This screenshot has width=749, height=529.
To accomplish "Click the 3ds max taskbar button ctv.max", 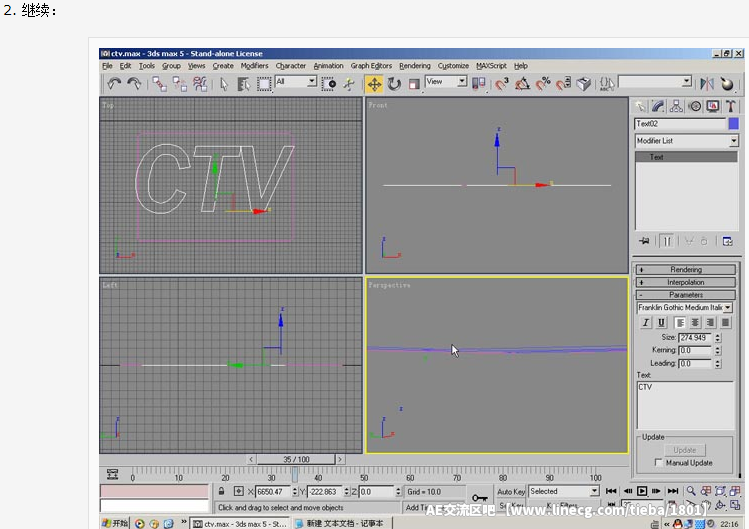I will 240,524.
